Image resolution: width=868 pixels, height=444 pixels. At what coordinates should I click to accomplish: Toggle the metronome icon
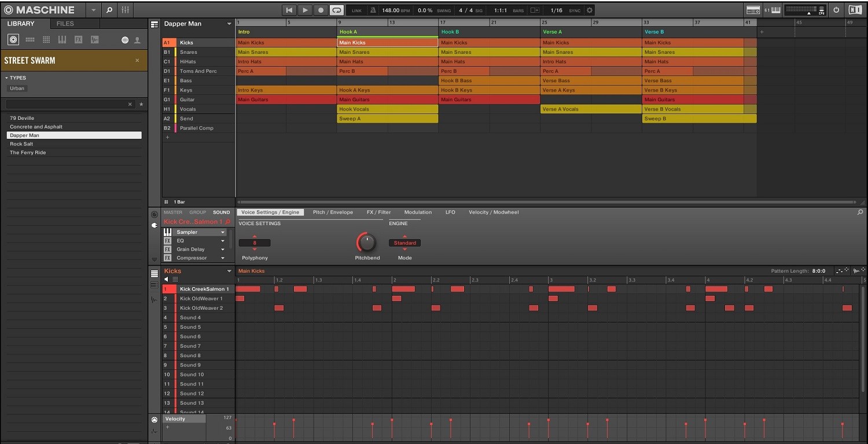[x=373, y=10]
